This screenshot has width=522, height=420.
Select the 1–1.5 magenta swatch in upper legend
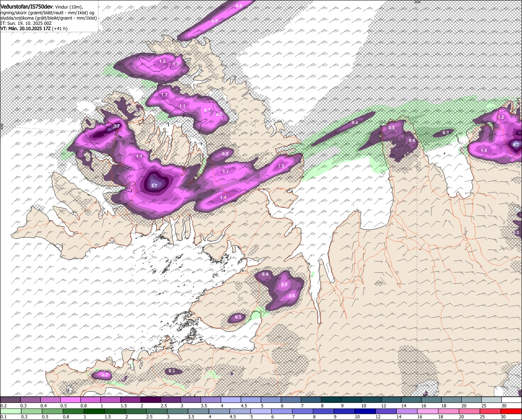point(111,400)
